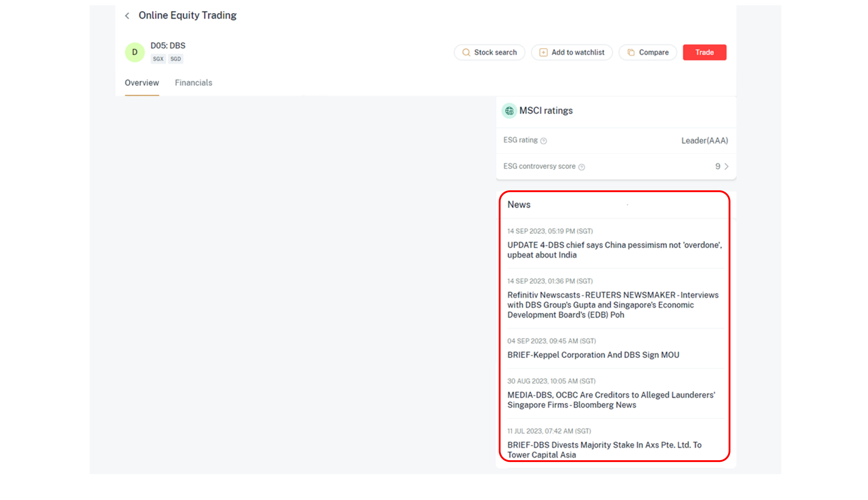868x500 pixels.
Task: Click the Online Equity Trading page title
Action: tap(187, 15)
